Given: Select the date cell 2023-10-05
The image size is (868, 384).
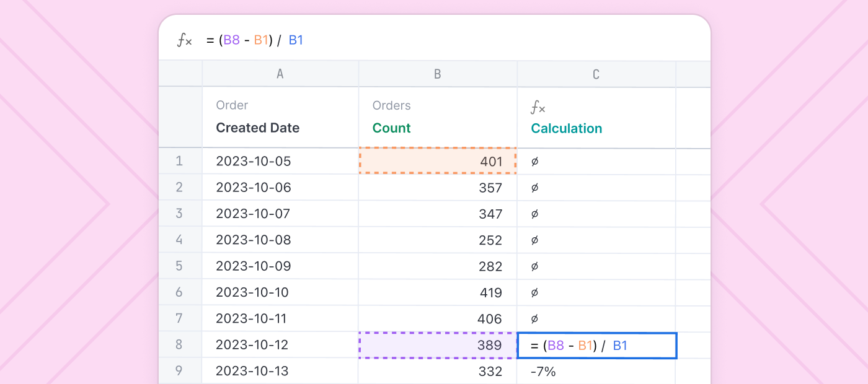Looking at the screenshot, I should [x=253, y=161].
